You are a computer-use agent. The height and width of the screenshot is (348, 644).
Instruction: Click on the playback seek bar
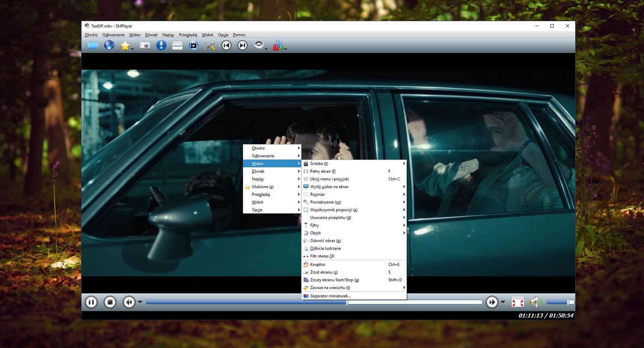pos(314,302)
